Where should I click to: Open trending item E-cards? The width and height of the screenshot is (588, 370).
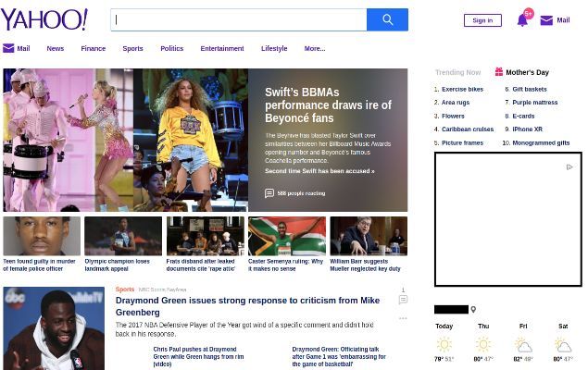click(x=523, y=117)
